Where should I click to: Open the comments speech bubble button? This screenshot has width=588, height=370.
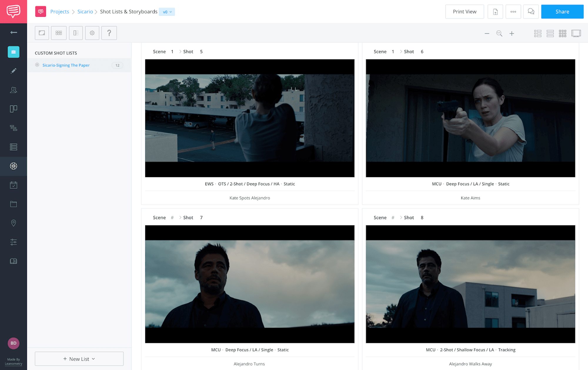tap(531, 12)
